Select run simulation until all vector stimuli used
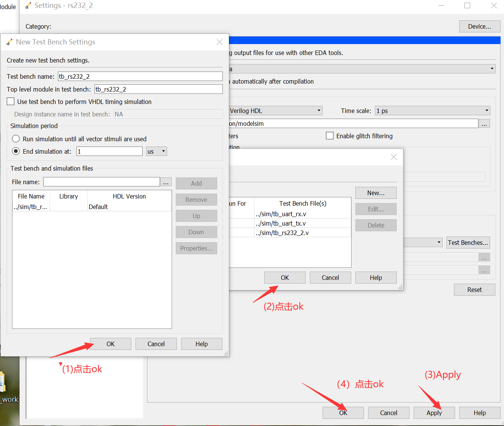This screenshot has width=504, height=426. [x=15, y=139]
